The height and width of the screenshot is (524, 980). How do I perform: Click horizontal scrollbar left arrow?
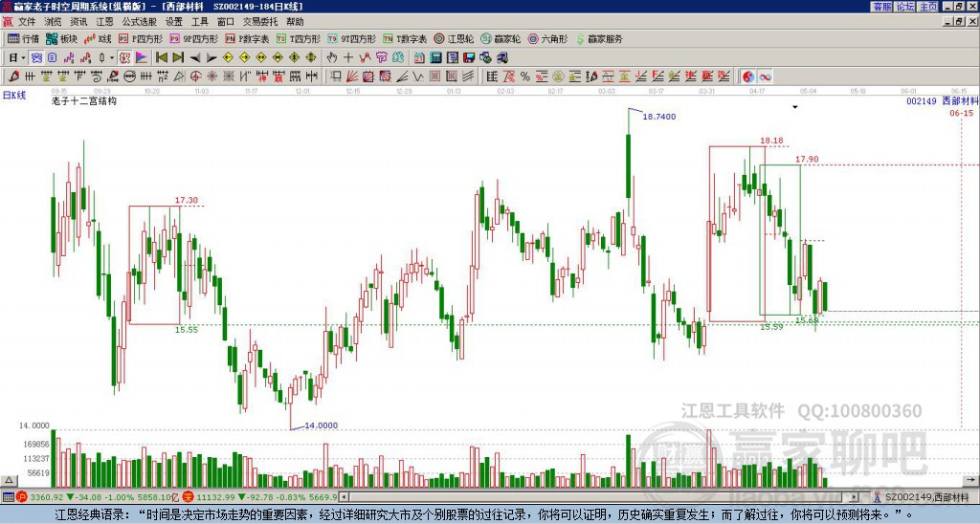click(x=344, y=497)
